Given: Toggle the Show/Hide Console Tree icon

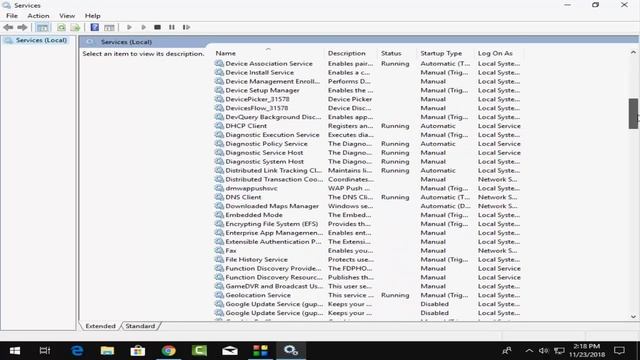Looking at the screenshot, I should (42, 27).
